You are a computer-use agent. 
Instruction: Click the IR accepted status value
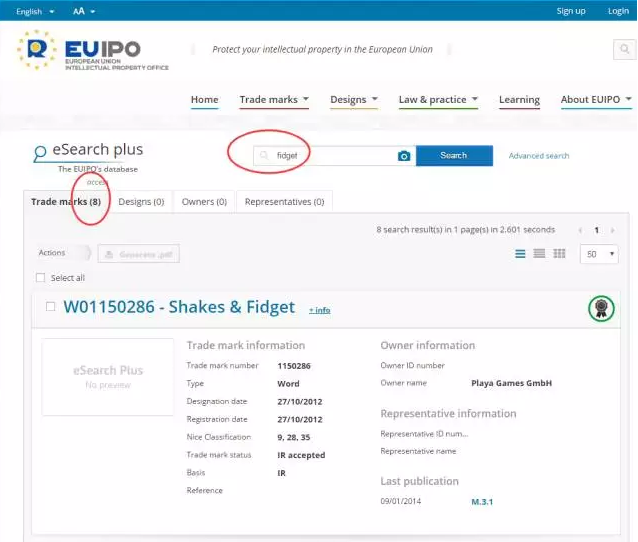(x=301, y=455)
